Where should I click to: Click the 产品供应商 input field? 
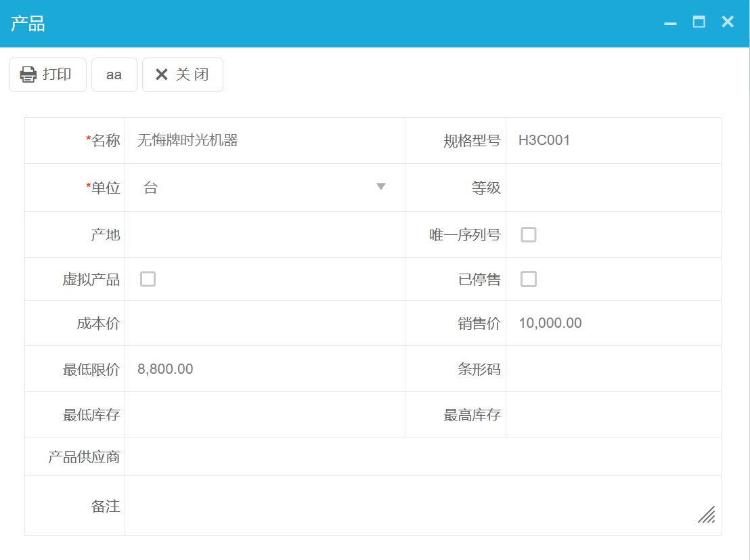(x=420, y=456)
